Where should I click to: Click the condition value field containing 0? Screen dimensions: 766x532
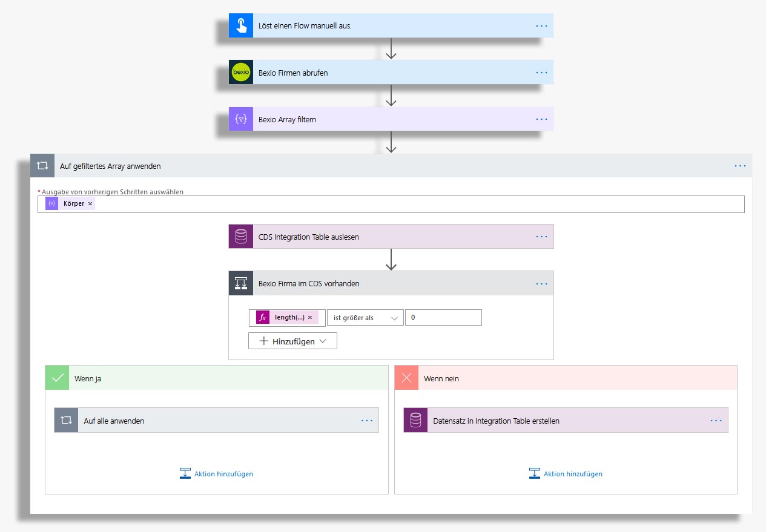(x=443, y=318)
